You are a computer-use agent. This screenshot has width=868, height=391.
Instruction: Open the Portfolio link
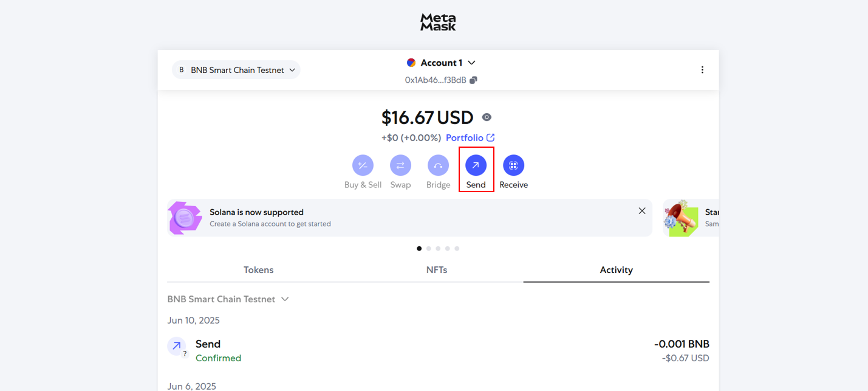point(470,138)
